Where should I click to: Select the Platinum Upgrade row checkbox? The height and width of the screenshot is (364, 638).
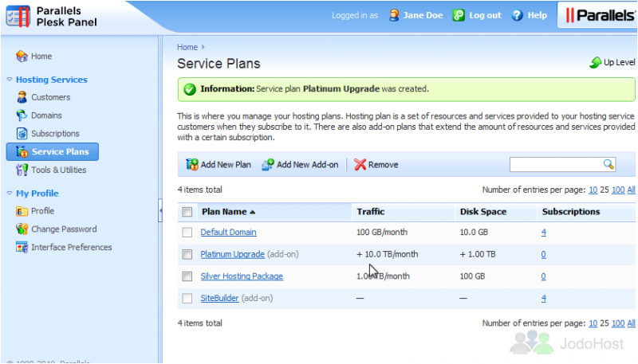187,255
